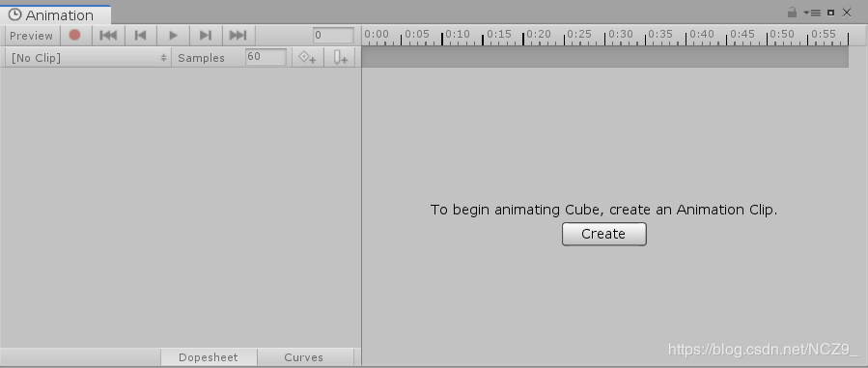Image resolution: width=868 pixels, height=368 pixels.
Task: Click the Samples label
Action: click(x=201, y=58)
